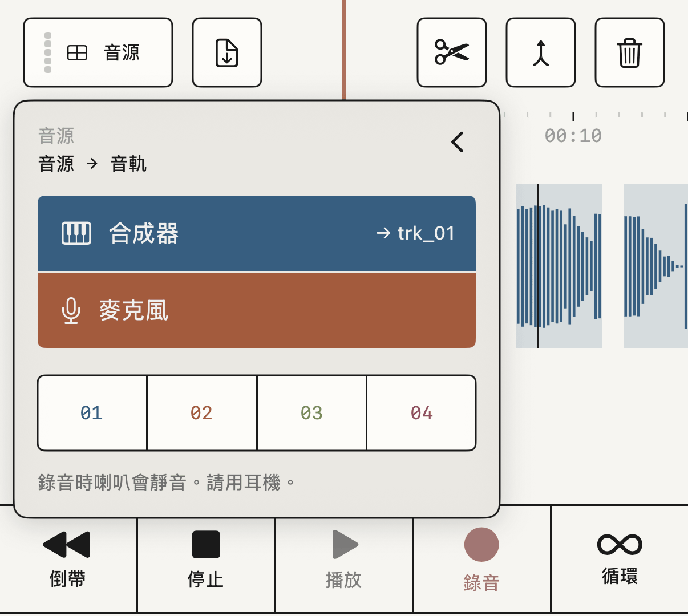
Task: Choose track 04
Action: (x=422, y=413)
